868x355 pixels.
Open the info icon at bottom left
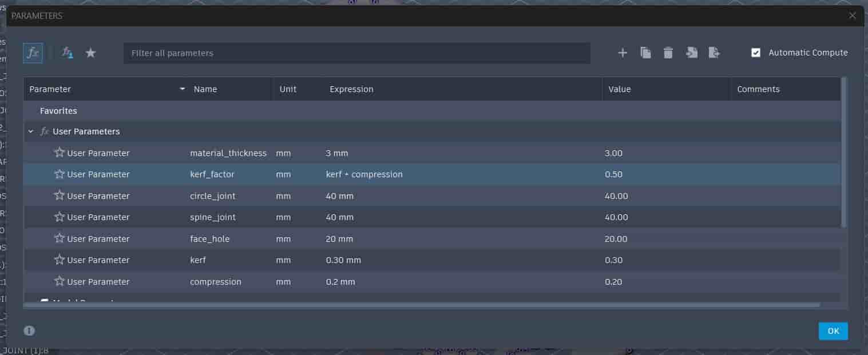pos(29,330)
